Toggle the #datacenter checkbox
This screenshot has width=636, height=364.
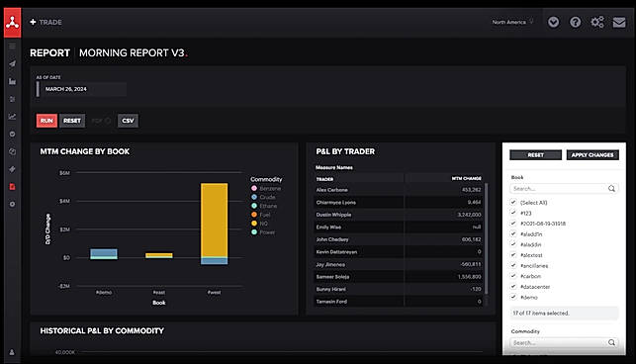pyautogui.click(x=513, y=287)
